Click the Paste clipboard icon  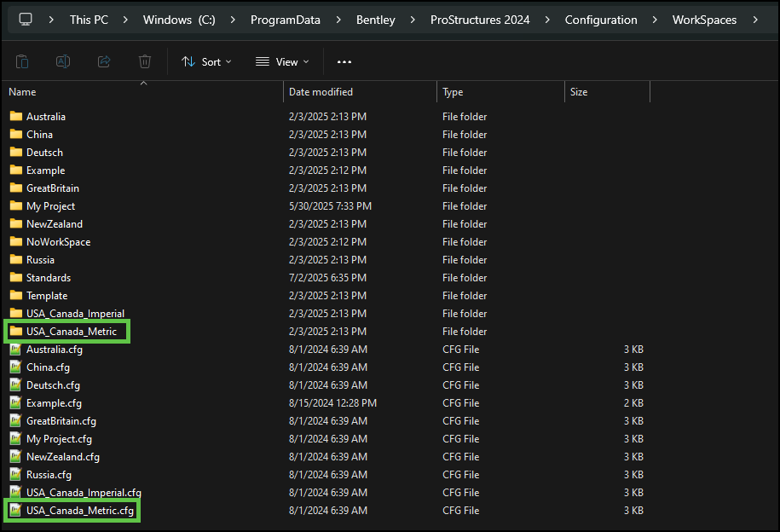coord(22,61)
